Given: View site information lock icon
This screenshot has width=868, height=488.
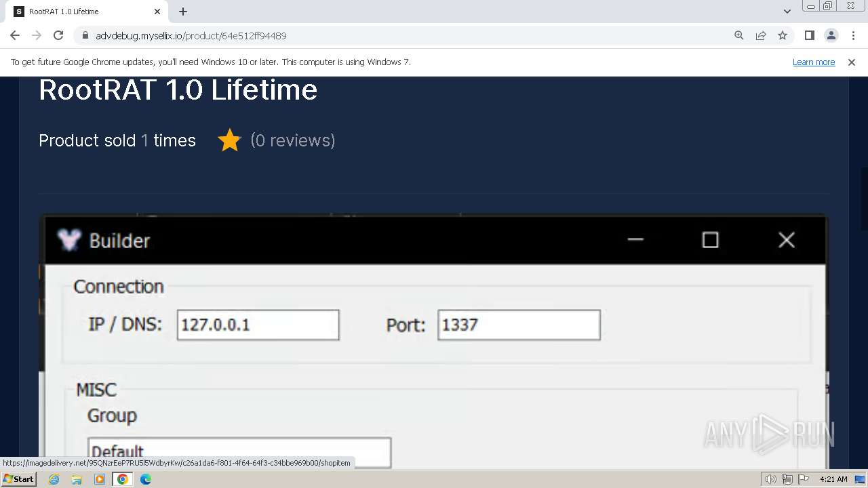Looking at the screenshot, I should (x=85, y=35).
